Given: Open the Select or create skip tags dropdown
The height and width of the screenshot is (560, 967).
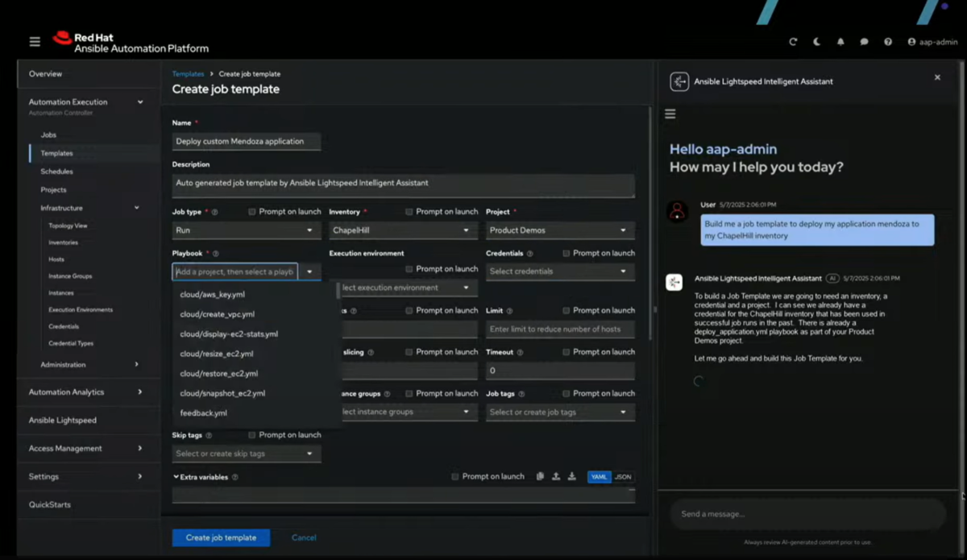Looking at the screenshot, I should [x=247, y=454].
